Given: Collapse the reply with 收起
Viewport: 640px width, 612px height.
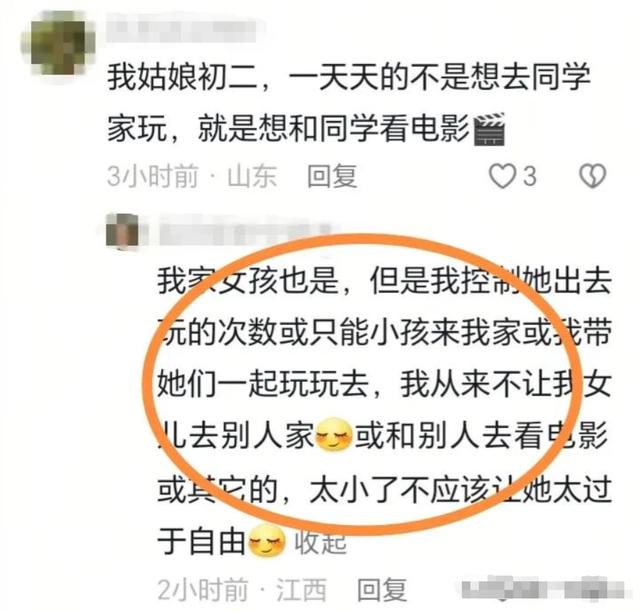Looking at the screenshot, I should point(320,542).
